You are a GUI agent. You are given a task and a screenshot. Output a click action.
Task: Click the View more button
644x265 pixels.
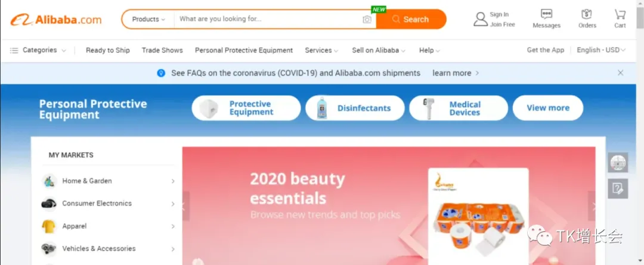pos(548,108)
